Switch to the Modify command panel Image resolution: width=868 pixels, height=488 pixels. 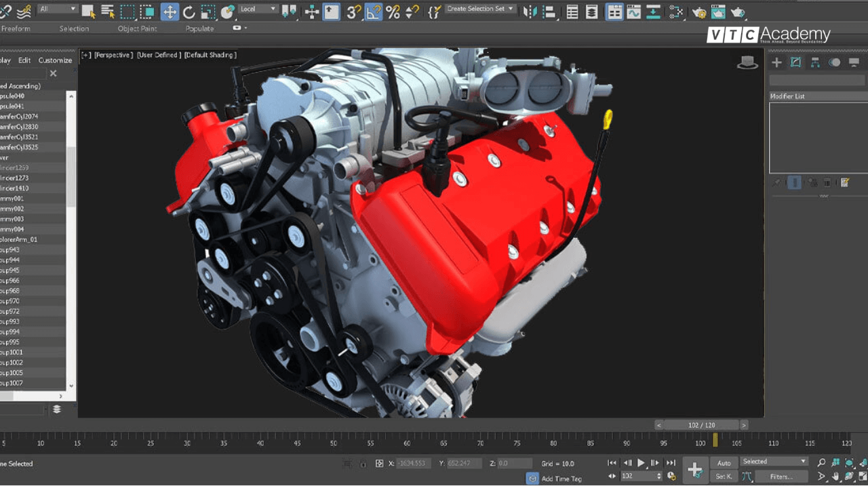pyautogui.click(x=795, y=62)
